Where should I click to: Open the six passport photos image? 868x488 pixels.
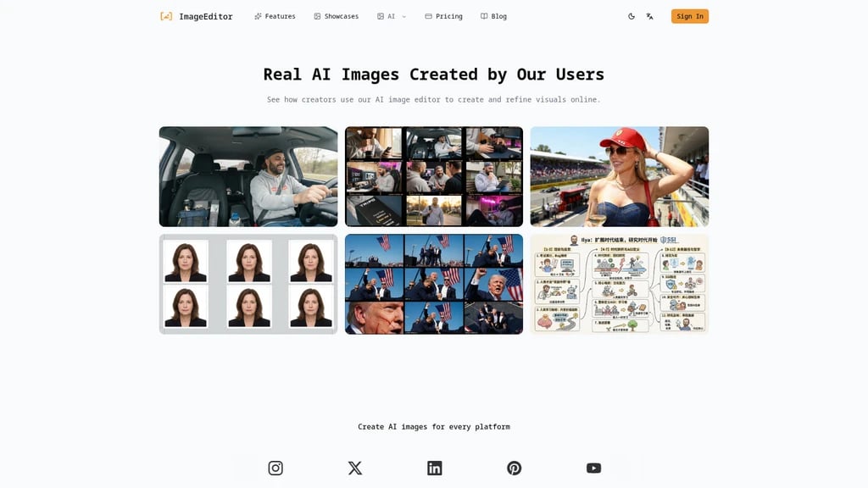[x=248, y=284]
